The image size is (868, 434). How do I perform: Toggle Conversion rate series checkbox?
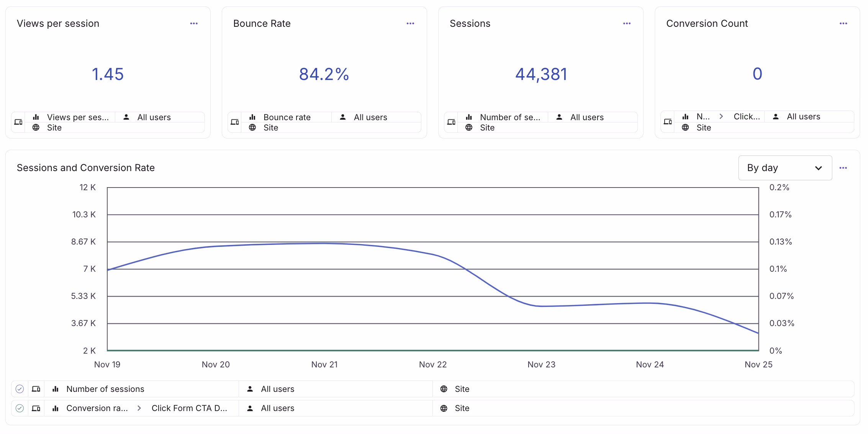point(20,408)
